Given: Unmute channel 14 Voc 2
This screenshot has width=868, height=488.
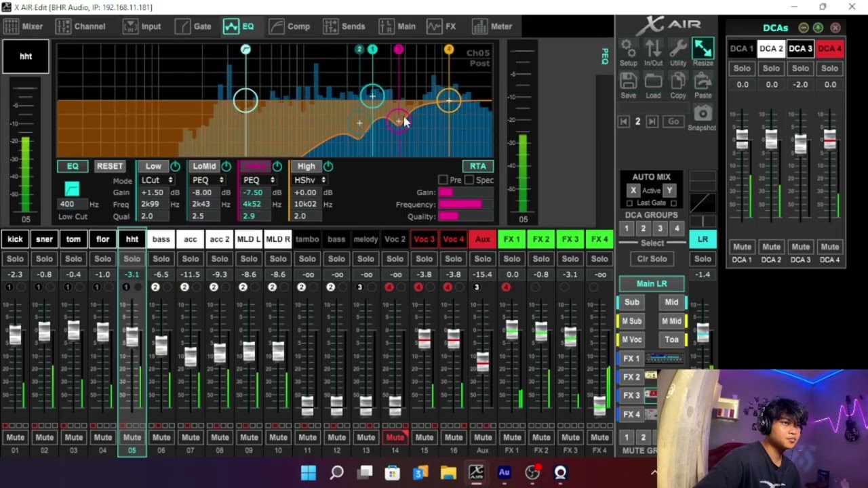Looking at the screenshot, I should point(395,437).
